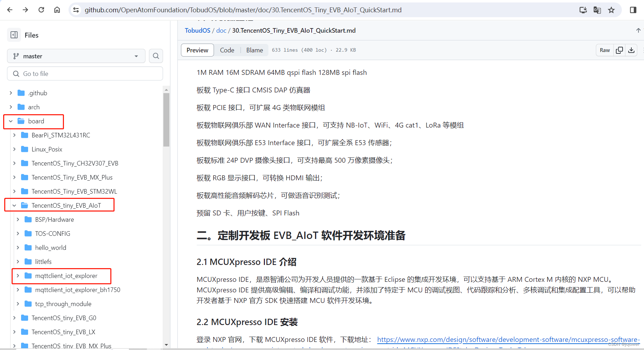
Task: View site information icon in address bar
Action: point(76,10)
